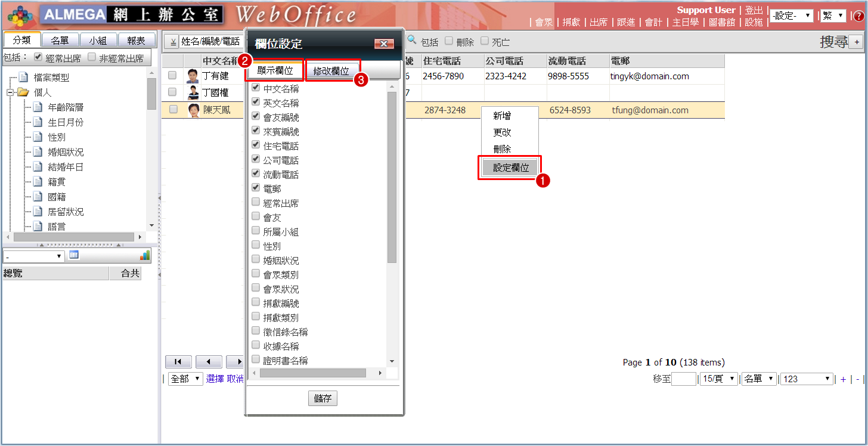
Task: Toggle the 非經常出席 checkbox
Action: 92,58
